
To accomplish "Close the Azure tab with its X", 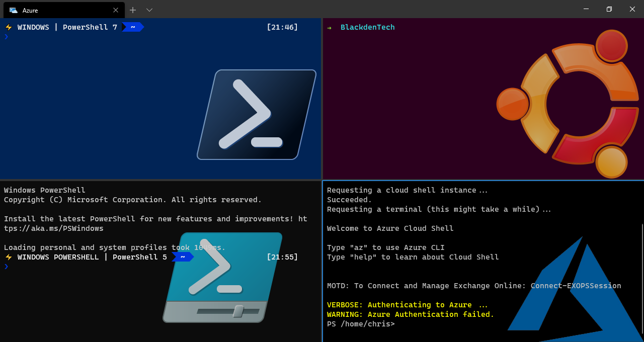I will 116,10.
